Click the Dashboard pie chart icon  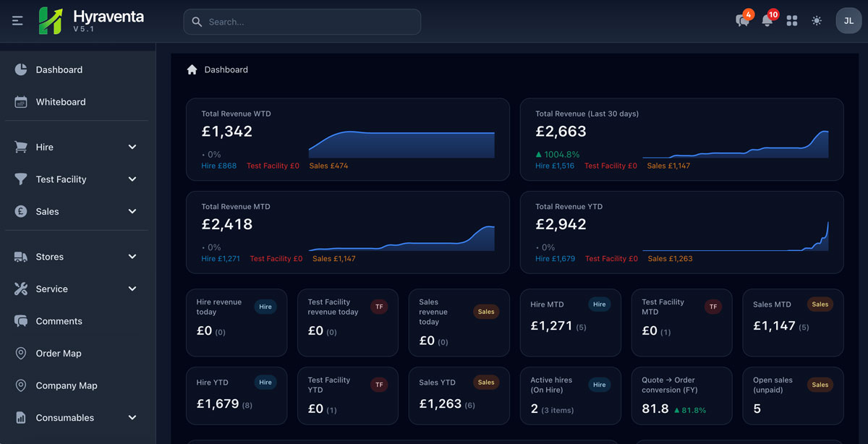(21, 69)
